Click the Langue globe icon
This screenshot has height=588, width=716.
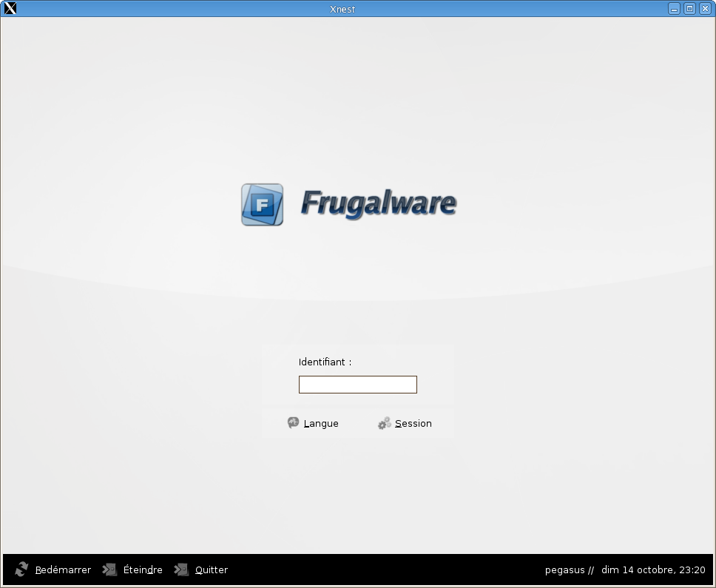tap(293, 423)
